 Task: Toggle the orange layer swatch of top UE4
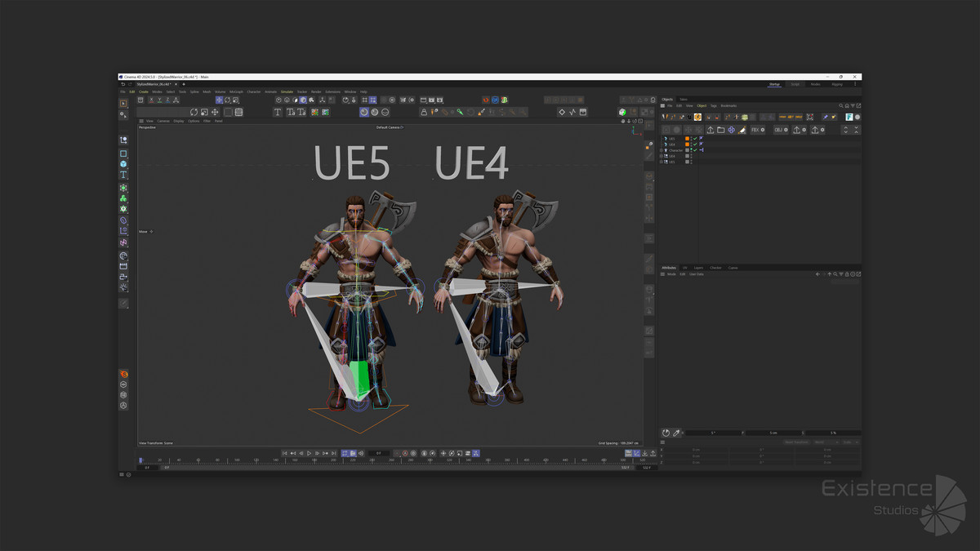(x=688, y=144)
